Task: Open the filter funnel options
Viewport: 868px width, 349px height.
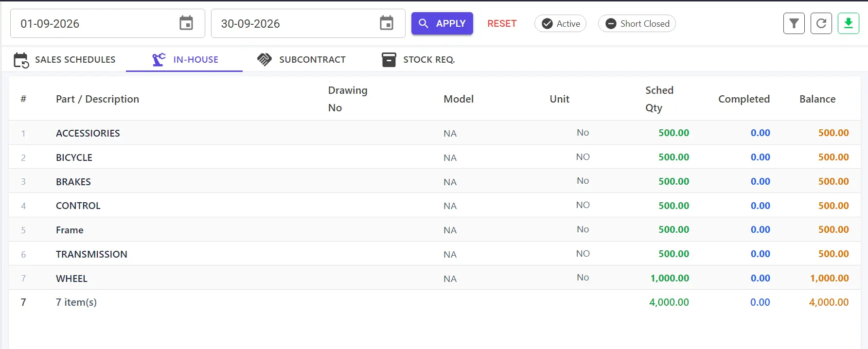Action: click(794, 23)
